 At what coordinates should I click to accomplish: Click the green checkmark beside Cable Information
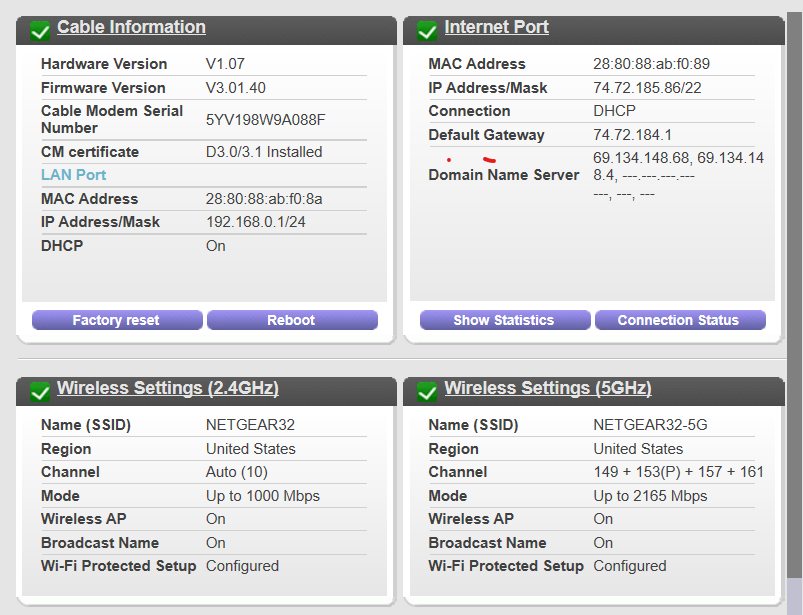click(x=40, y=31)
